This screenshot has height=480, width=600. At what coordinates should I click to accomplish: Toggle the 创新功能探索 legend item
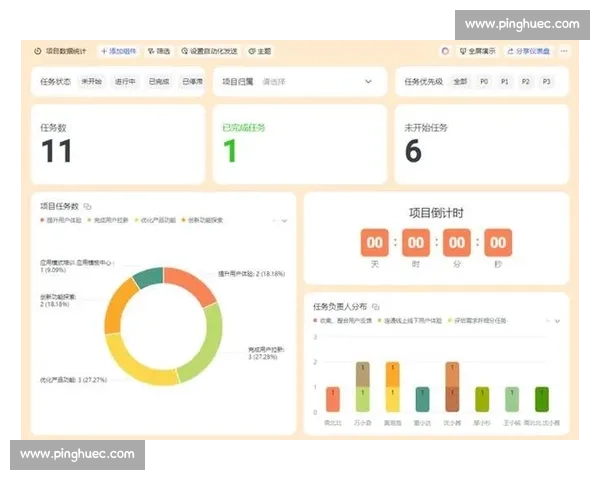pyautogui.click(x=202, y=220)
